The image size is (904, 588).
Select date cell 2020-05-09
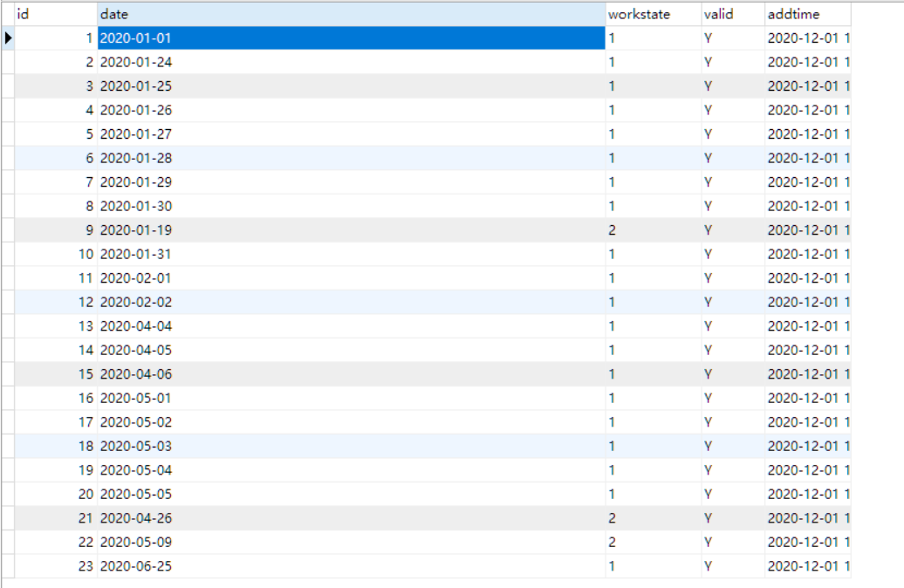[351, 543]
